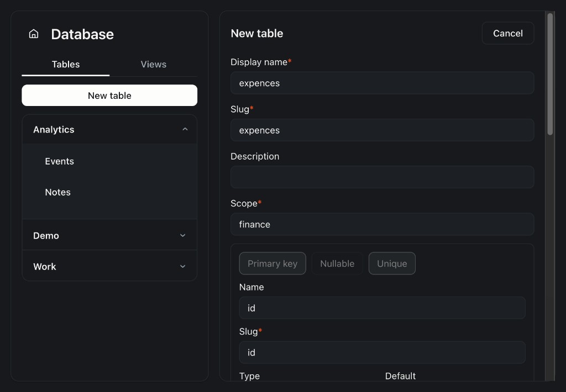The image size is (566, 392).
Task: Click the Scope field containing finance
Action: tap(382, 224)
